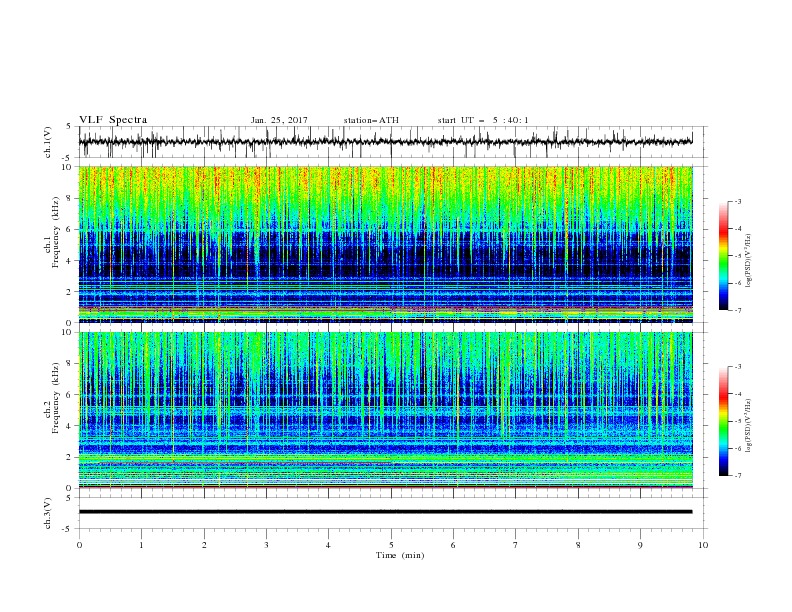Select the date text "Jan. 25, 2017"
Viewport: 792px width, 612px height.
point(279,120)
